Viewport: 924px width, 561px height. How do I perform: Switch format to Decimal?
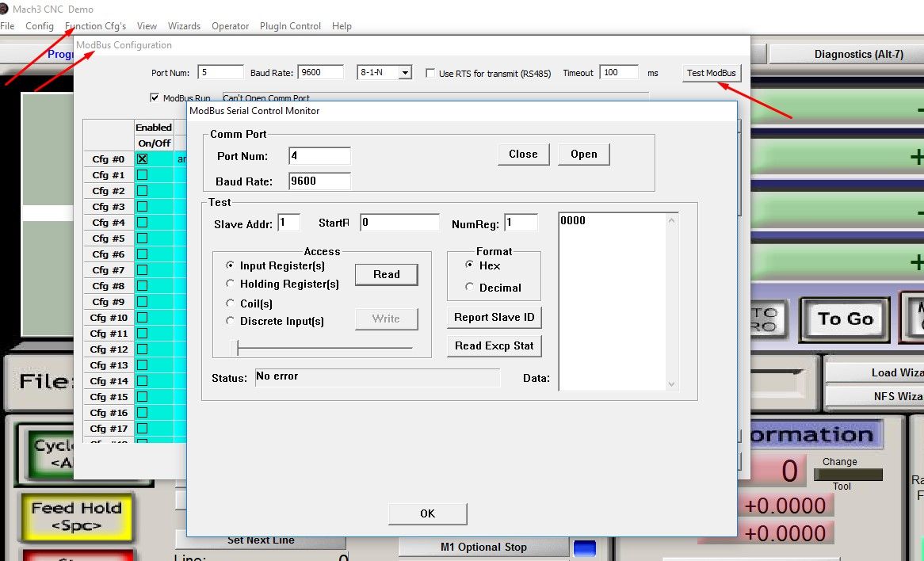[x=469, y=287]
